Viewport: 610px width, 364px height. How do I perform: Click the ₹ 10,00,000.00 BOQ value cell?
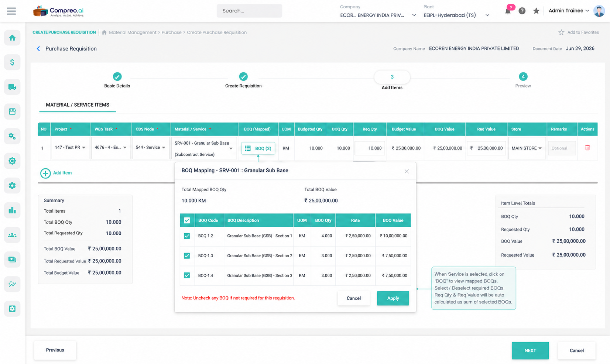tap(393, 236)
